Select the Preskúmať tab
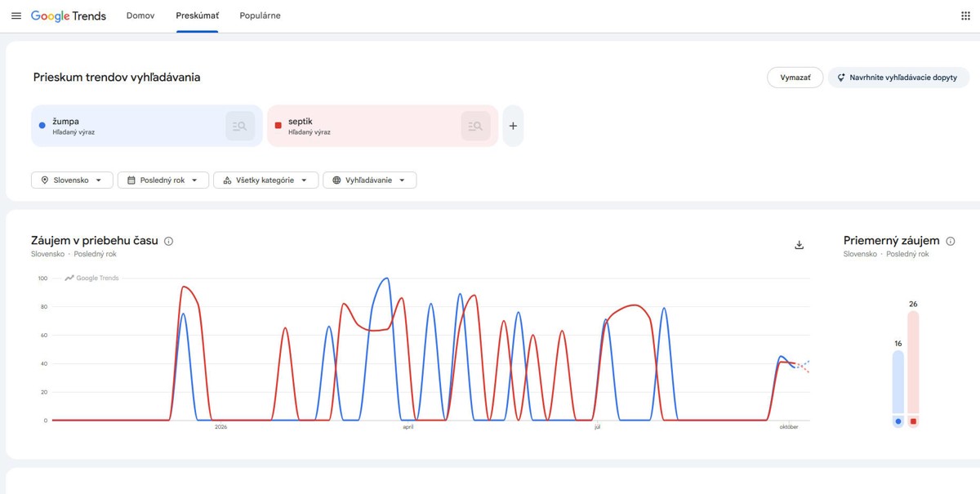Image resolution: width=980 pixels, height=494 pixels. 197,16
